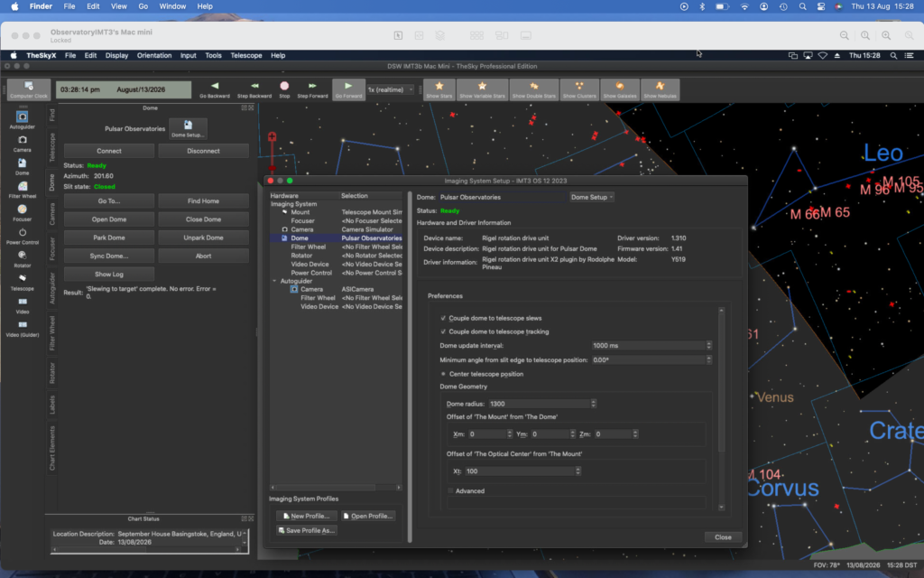This screenshot has height=578, width=924.
Task: Adjust the Xt optical center stepper
Action: tap(578, 471)
